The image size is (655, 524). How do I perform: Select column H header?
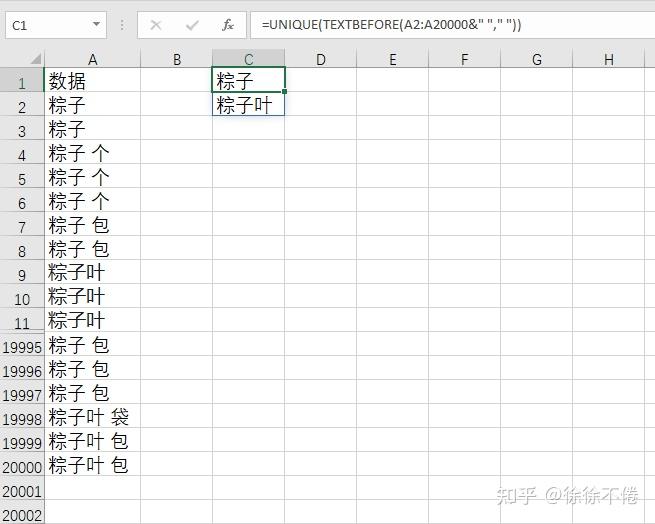[x=608, y=60]
